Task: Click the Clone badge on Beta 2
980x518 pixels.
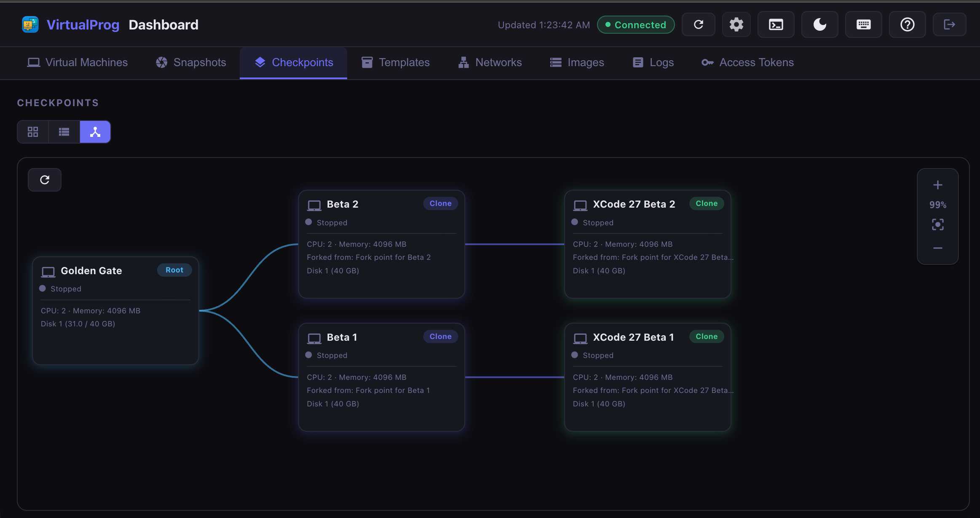Action: [x=441, y=203]
